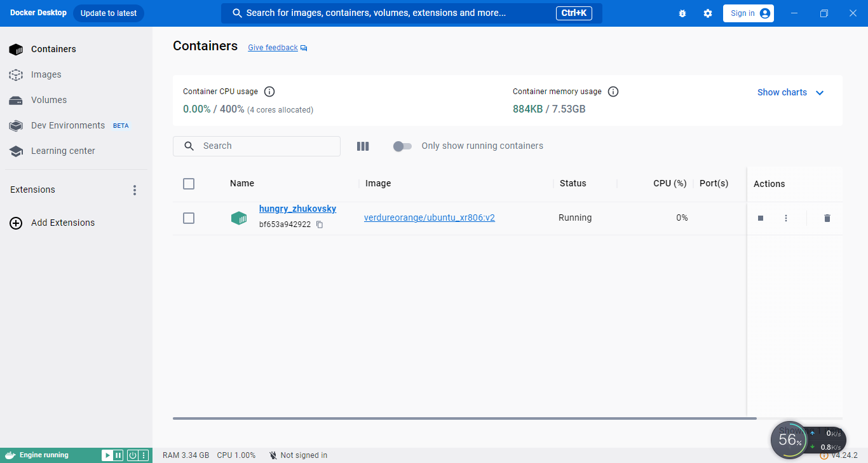868x463 pixels.
Task: Click the Learning center cap icon
Action: pos(16,151)
